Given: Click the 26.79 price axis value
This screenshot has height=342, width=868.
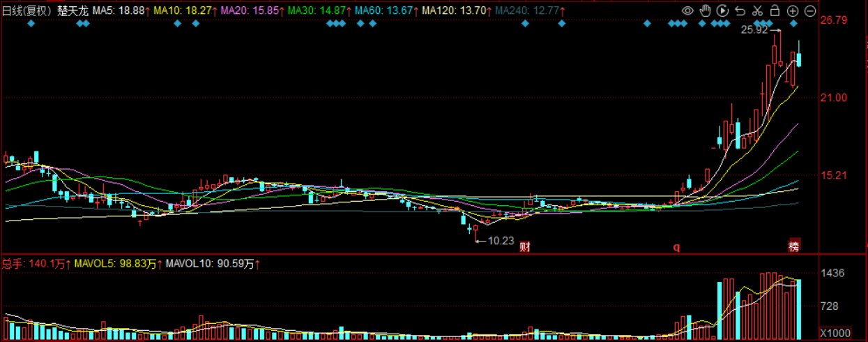Looking at the screenshot, I should pos(833,20).
